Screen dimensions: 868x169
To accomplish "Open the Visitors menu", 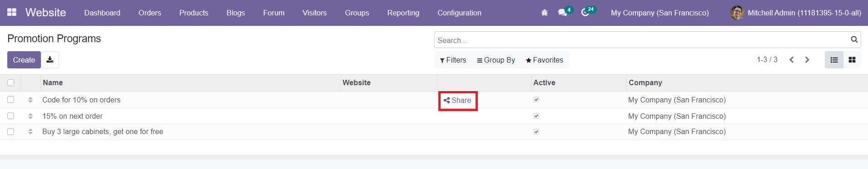I will (315, 13).
